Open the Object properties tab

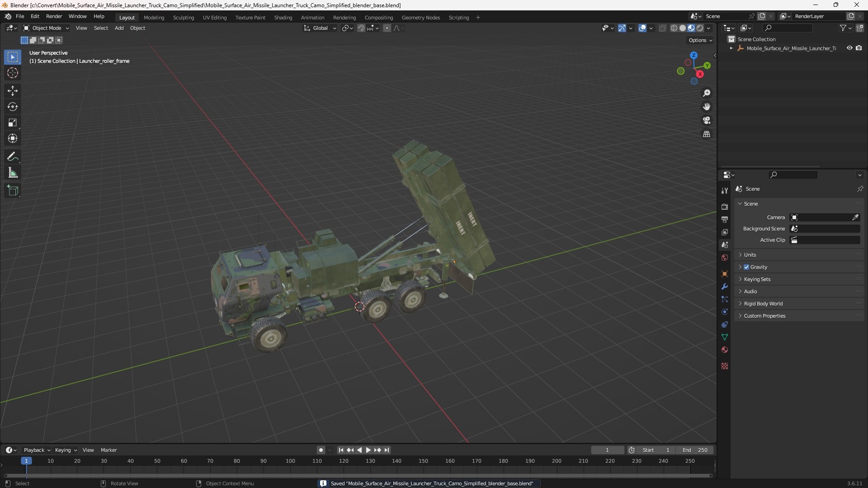725,274
